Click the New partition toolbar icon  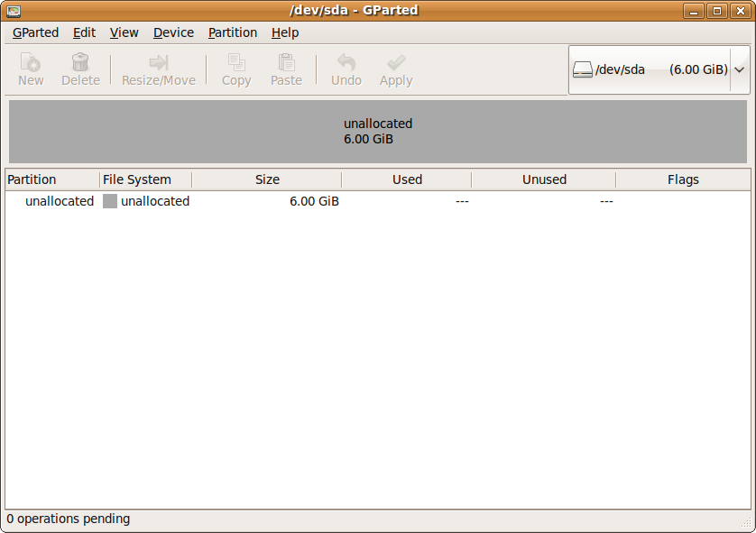31,63
